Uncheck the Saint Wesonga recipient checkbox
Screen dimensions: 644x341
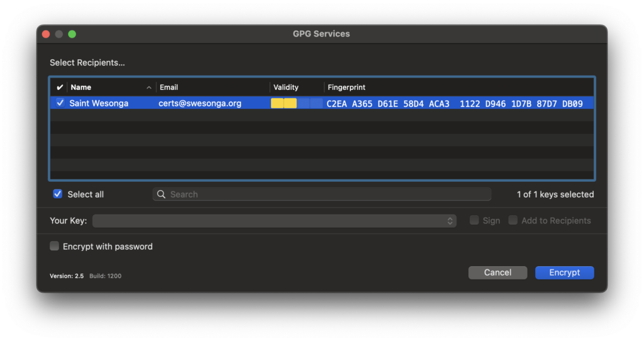tap(60, 103)
